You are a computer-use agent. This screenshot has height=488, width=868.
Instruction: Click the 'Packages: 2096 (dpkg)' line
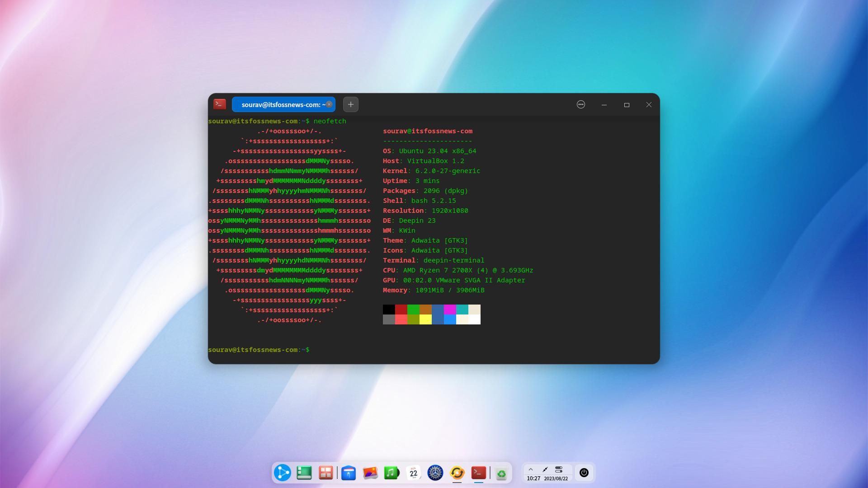tap(425, 191)
